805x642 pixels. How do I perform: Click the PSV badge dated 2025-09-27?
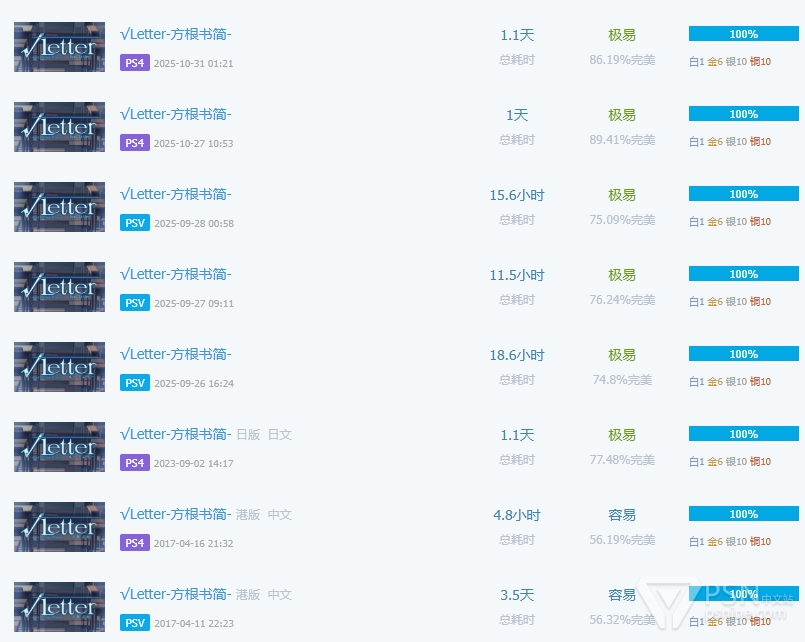(134, 303)
